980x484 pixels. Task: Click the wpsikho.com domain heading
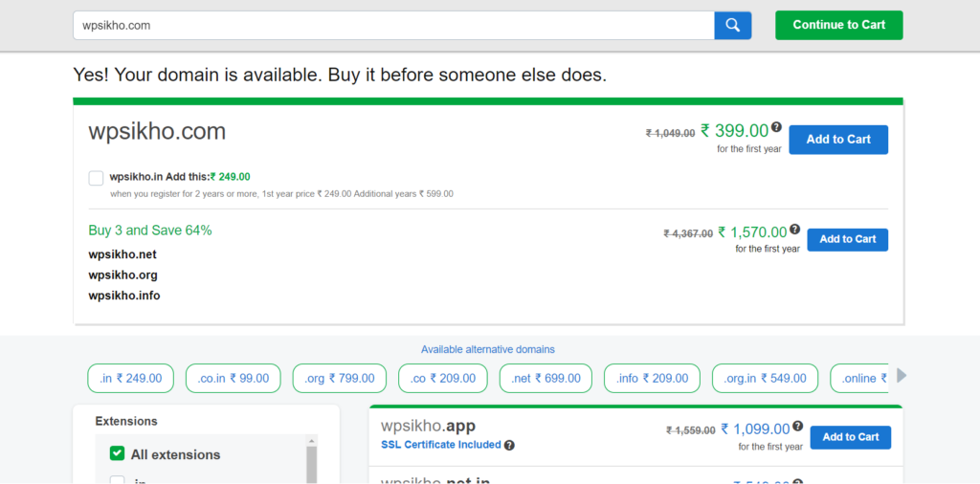click(x=157, y=132)
